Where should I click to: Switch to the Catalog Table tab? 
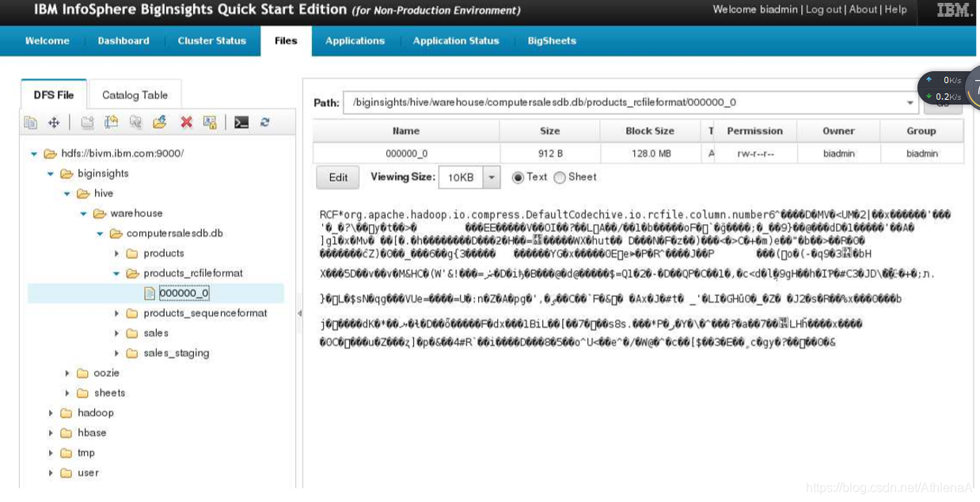tap(135, 95)
